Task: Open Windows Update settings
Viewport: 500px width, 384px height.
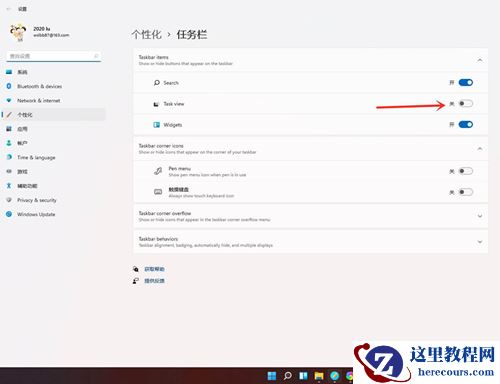Action: (53, 214)
